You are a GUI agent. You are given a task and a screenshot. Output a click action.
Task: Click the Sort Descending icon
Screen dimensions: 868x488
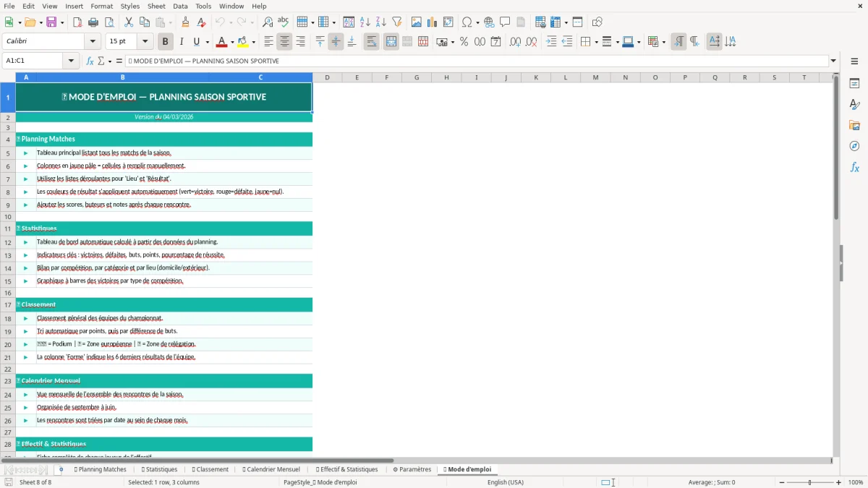(x=381, y=22)
